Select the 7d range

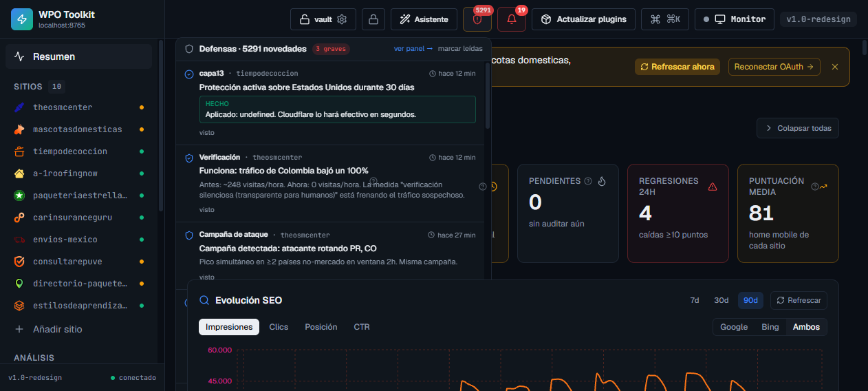[695, 300]
